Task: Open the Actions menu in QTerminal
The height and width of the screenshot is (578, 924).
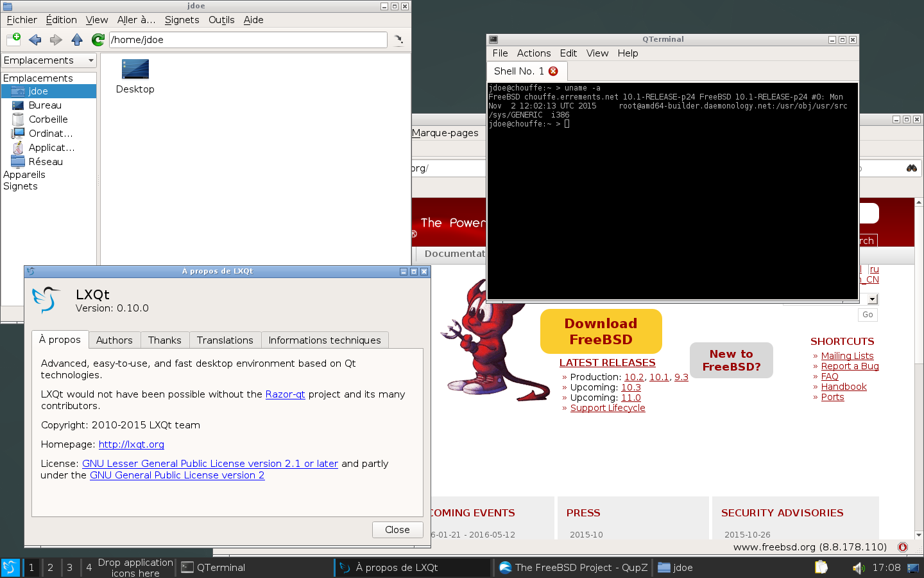Action: (x=534, y=53)
